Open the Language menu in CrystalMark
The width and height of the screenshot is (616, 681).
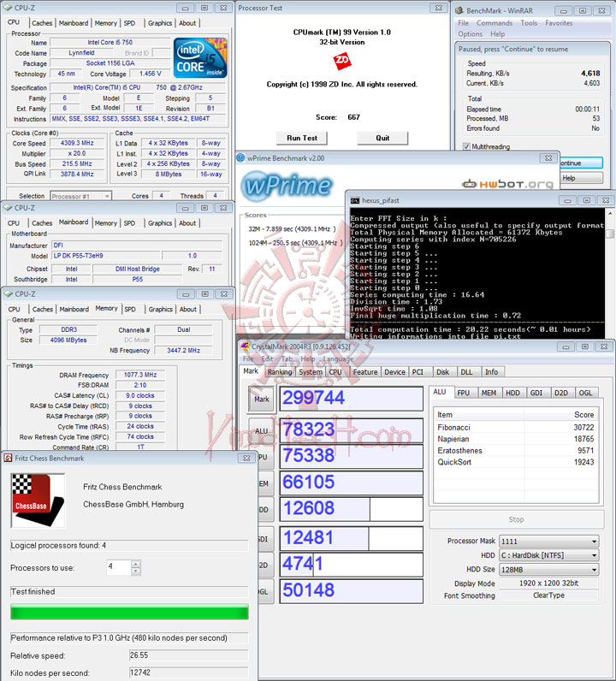[x=338, y=358]
